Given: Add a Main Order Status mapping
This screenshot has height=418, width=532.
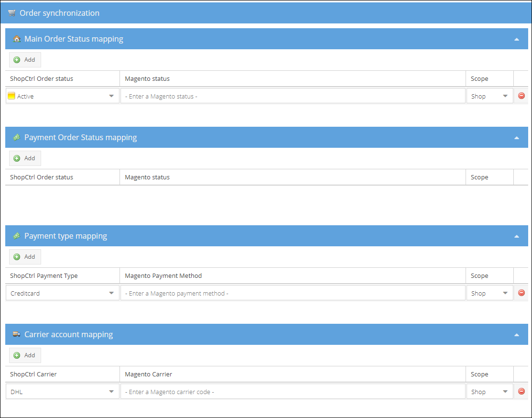Looking at the screenshot, I should click(25, 60).
